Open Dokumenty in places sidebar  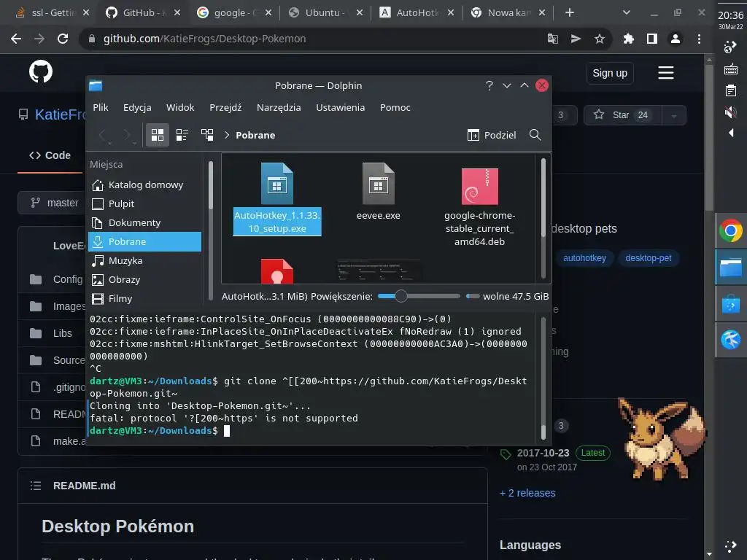tap(145, 223)
